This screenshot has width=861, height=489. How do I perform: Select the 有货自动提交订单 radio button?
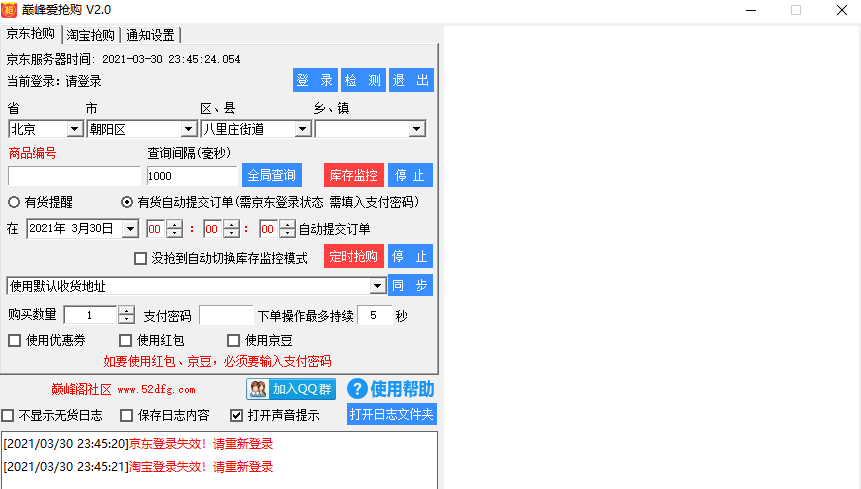(127, 202)
